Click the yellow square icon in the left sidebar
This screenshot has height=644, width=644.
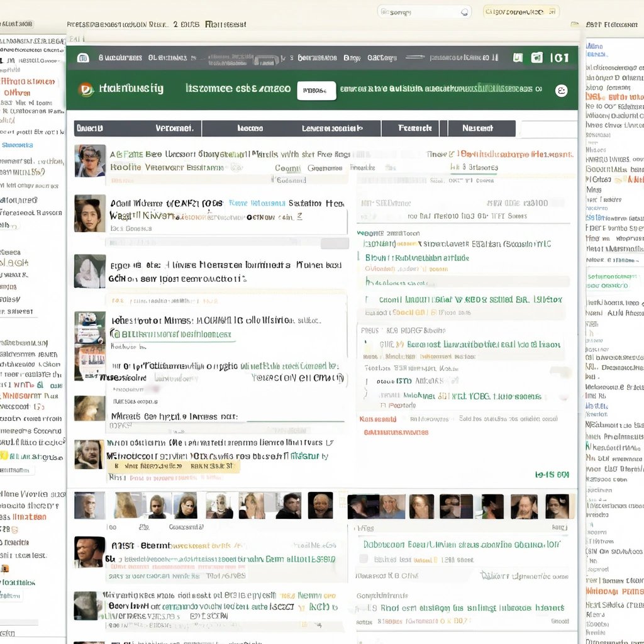point(4,455)
